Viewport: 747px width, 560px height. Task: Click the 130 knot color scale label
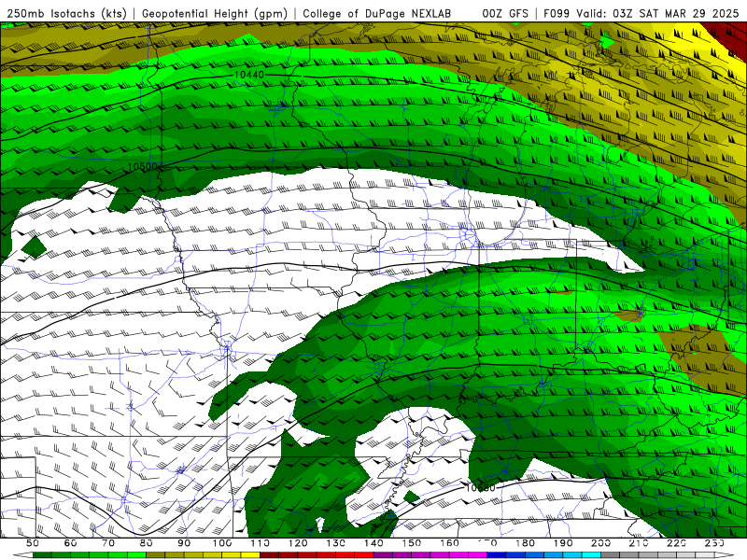[335, 543]
